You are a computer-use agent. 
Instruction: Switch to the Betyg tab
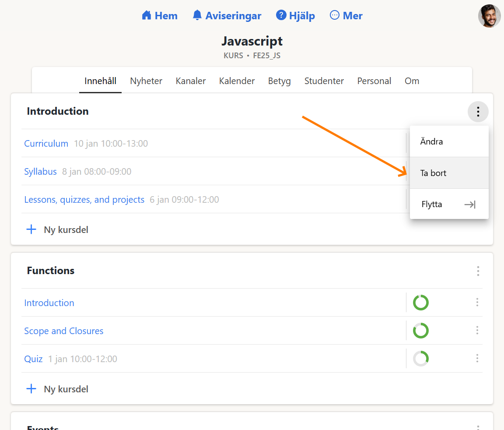click(279, 81)
